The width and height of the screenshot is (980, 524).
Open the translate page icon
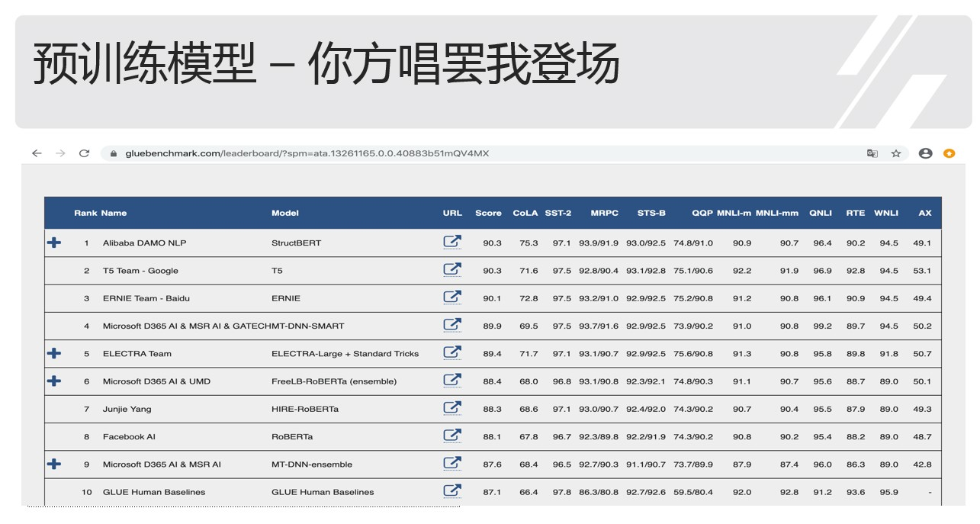pos(872,153)
